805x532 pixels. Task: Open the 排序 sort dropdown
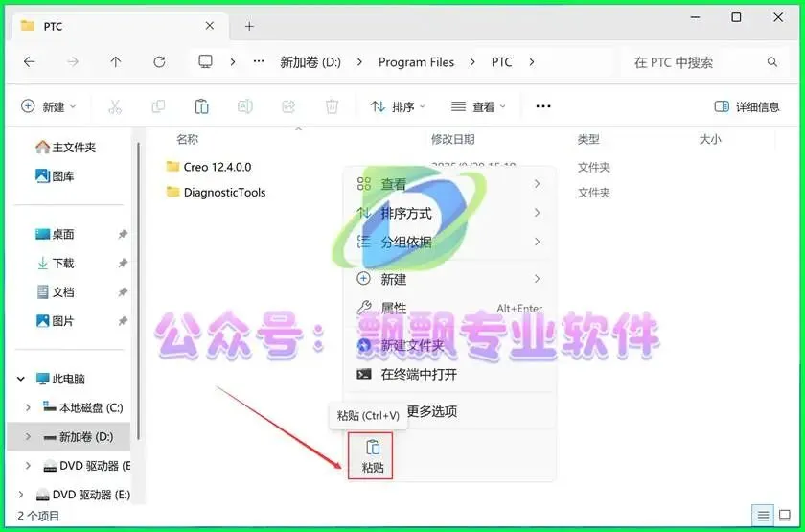coord(399,106)
